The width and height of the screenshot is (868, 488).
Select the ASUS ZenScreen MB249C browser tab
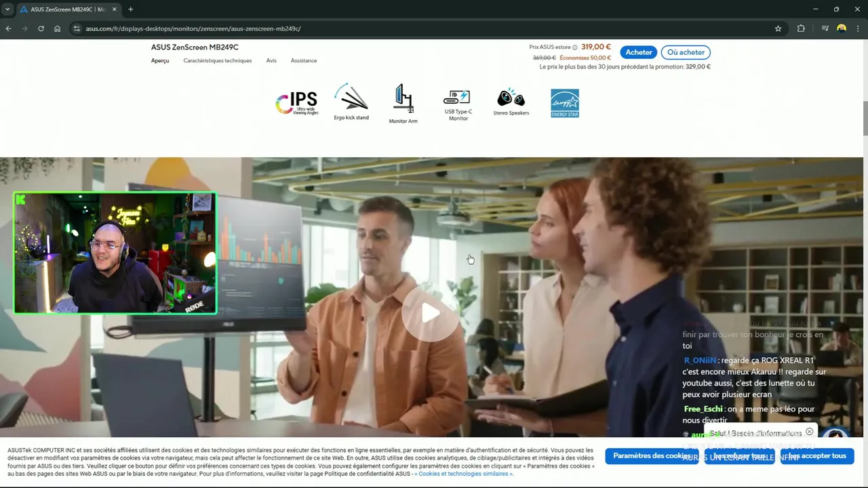68,9
